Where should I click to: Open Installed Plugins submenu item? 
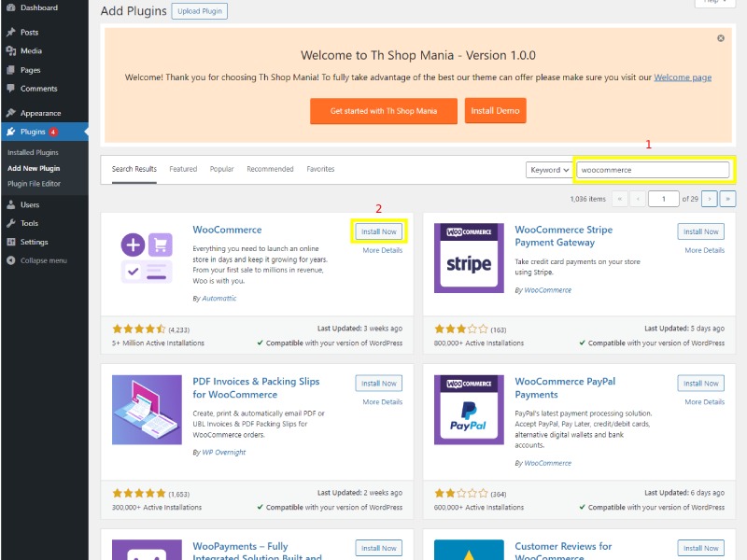(33, 152)
